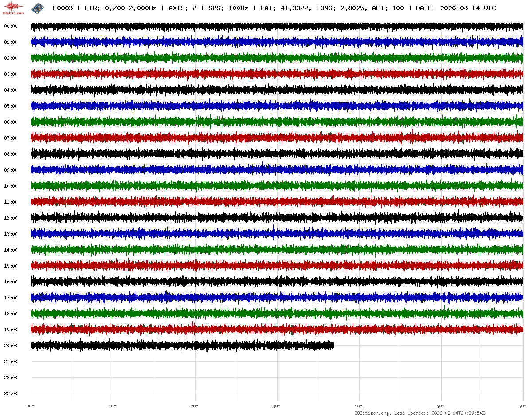Click the 14:00 hour label

point(11,250)
